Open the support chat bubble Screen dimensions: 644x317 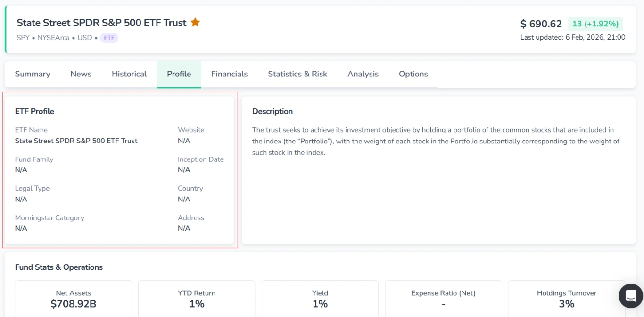tap(630, 296)
